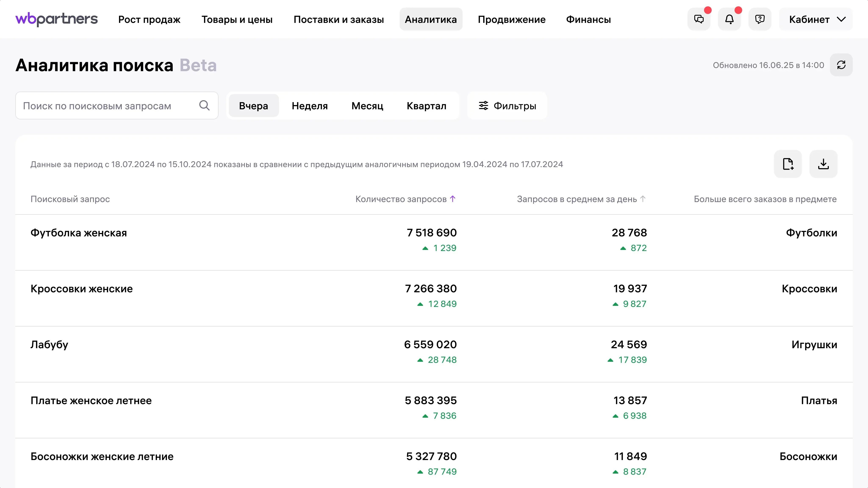Screen dimensions: 868x488
Task: Expand the Кабинет dropdown
Action: (816, 19)
